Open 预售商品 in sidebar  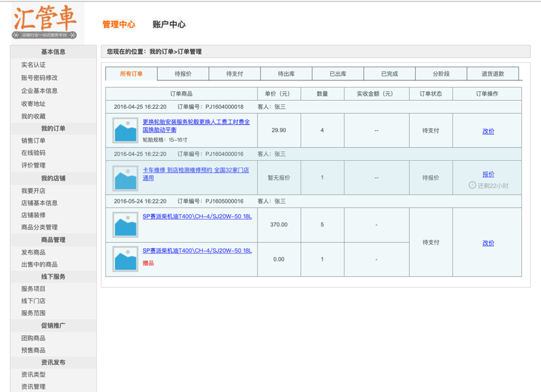click(x=33, y=350)
